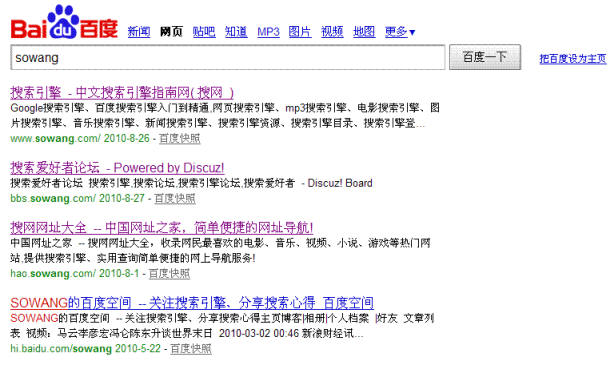Open SOWANG的百度空间 result title

(x=192, y=303)
